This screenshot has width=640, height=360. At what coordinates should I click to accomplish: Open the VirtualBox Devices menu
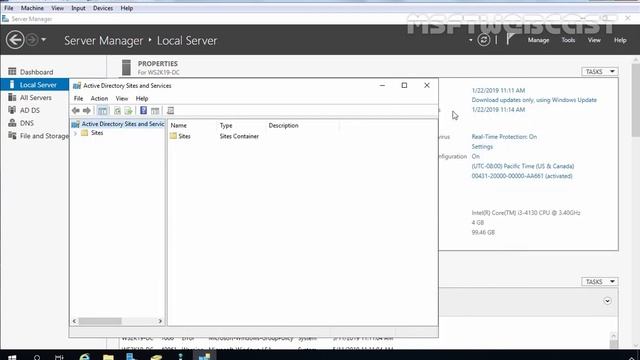pos(103,8)
